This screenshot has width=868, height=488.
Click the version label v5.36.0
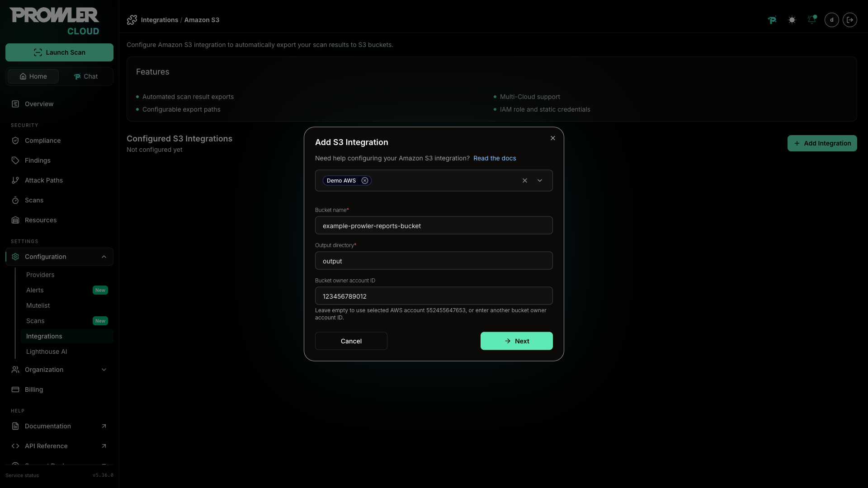103,475
